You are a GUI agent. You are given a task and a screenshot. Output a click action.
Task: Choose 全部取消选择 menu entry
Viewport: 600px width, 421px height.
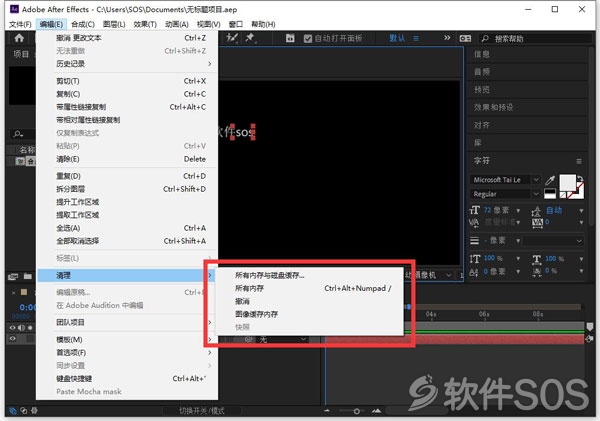click(x=127, y=241)
